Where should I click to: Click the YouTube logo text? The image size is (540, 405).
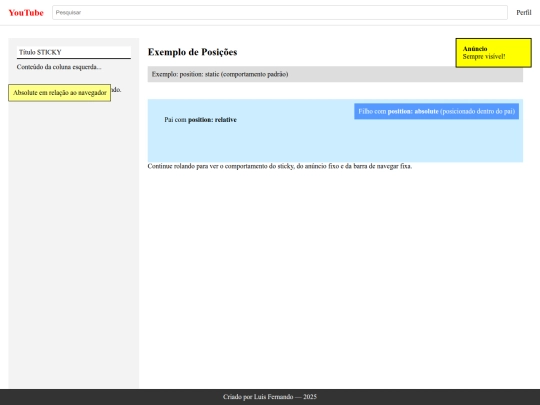26,13
